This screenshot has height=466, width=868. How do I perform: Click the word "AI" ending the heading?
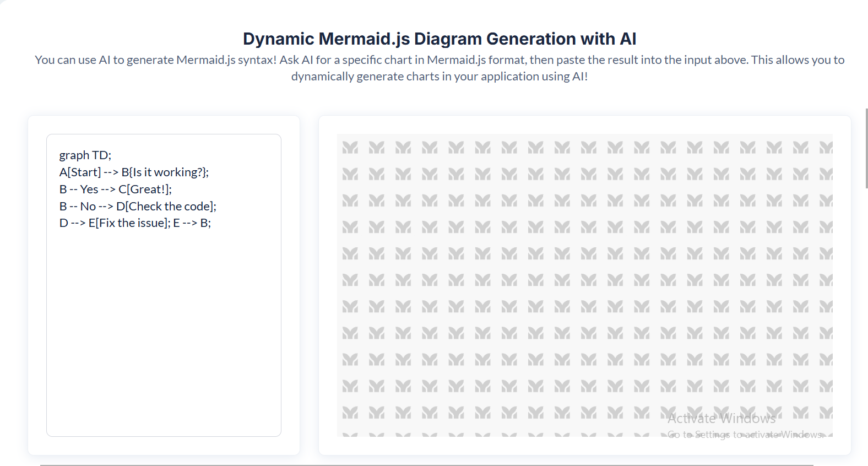coord(628,39)
